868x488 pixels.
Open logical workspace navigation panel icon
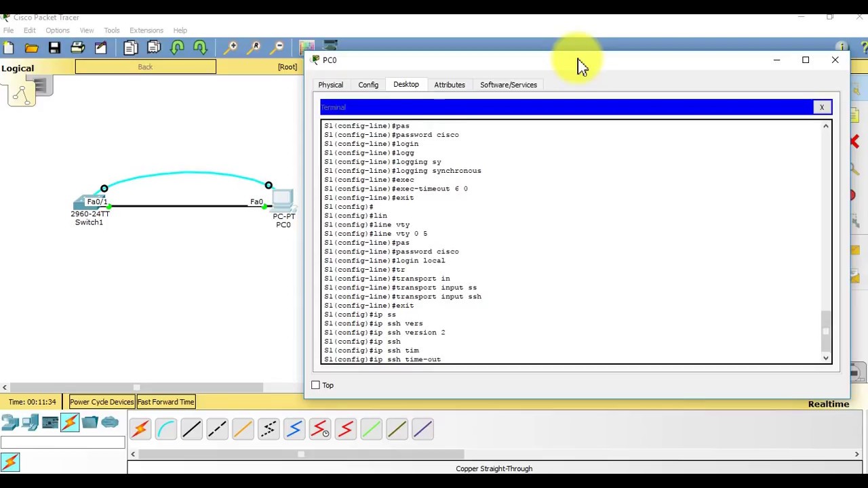pos(22,94)
